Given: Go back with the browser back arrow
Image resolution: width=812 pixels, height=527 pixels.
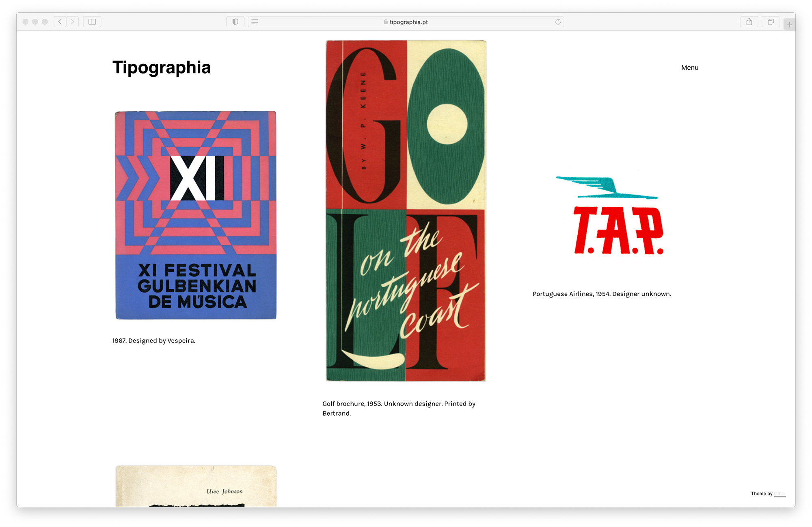Looking at the screenshot, I should [60, 22].
